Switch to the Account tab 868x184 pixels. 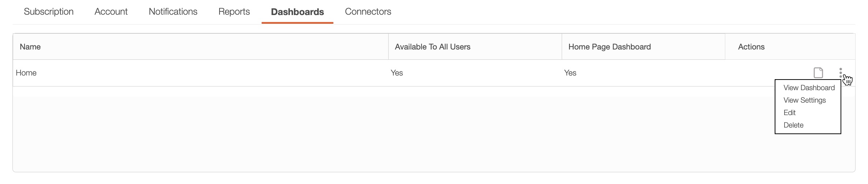click(111, 12)
